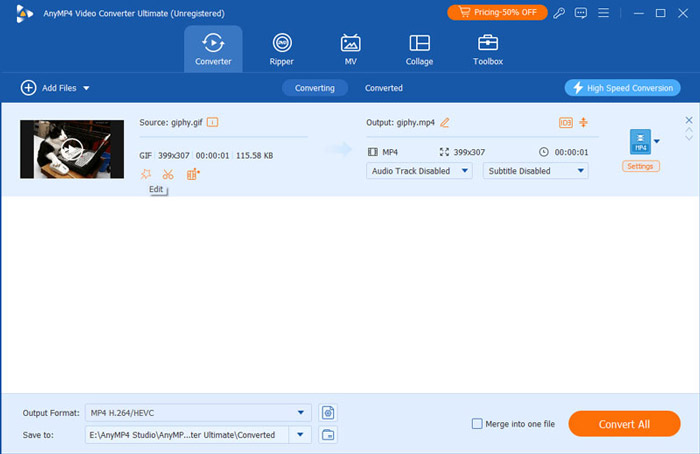The width and height of the screenshot is (700, 454).
Task: Open the Toolbox tab
Action: pyautogui.click(x=488, y=49)
